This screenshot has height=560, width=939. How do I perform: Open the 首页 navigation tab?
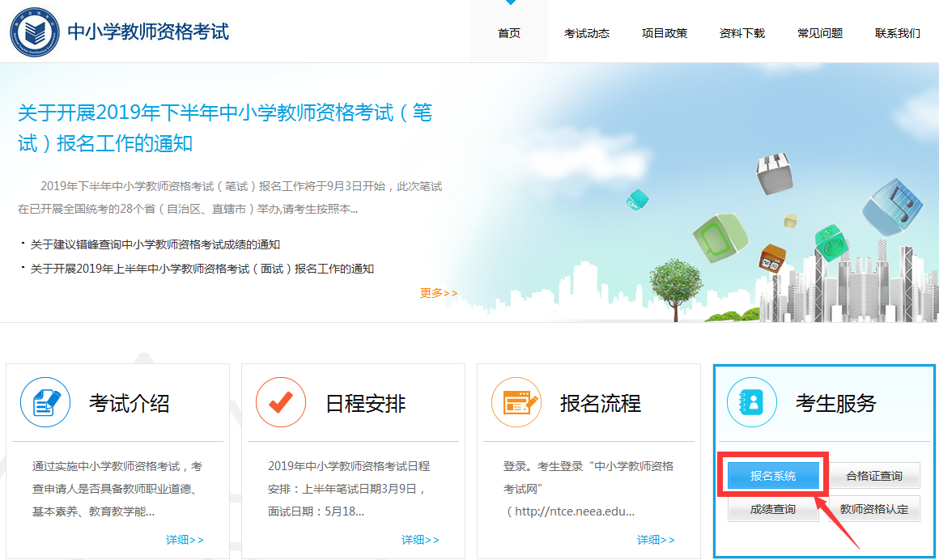(x=509, y=33)
